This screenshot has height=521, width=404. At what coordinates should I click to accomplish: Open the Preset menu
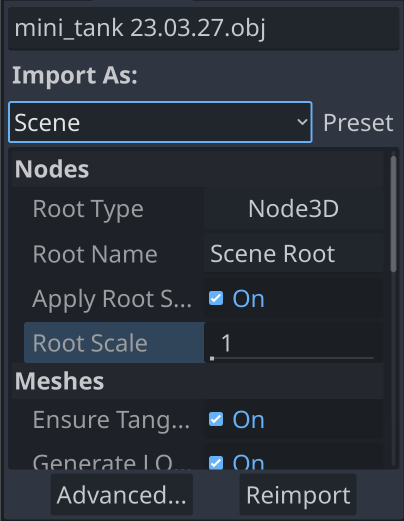(x=358, y=123)
